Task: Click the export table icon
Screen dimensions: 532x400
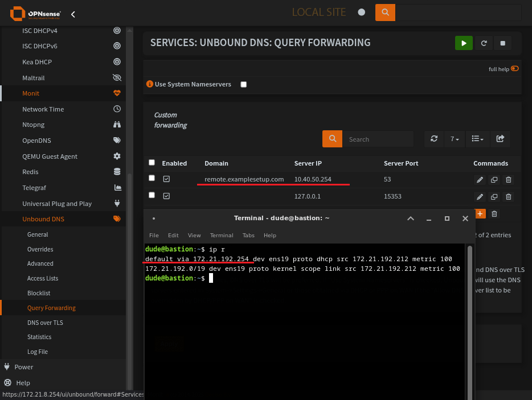Action: 500,139
